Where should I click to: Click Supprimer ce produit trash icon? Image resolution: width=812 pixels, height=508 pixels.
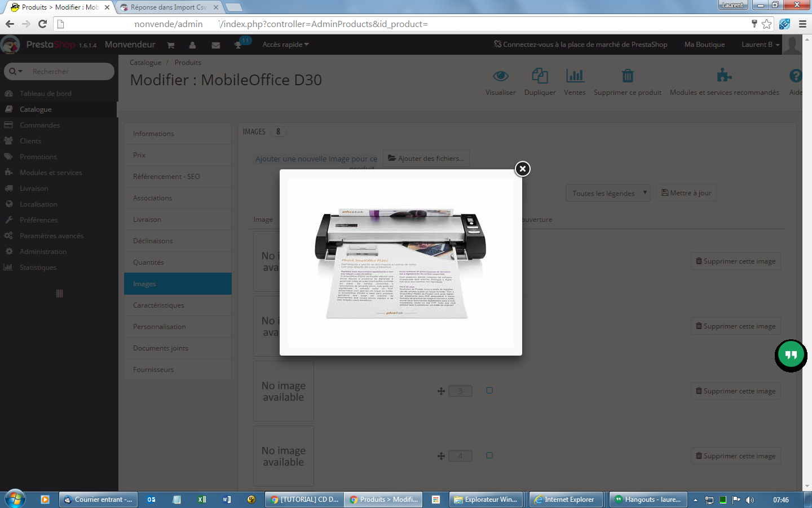click(x=628, y=76)
